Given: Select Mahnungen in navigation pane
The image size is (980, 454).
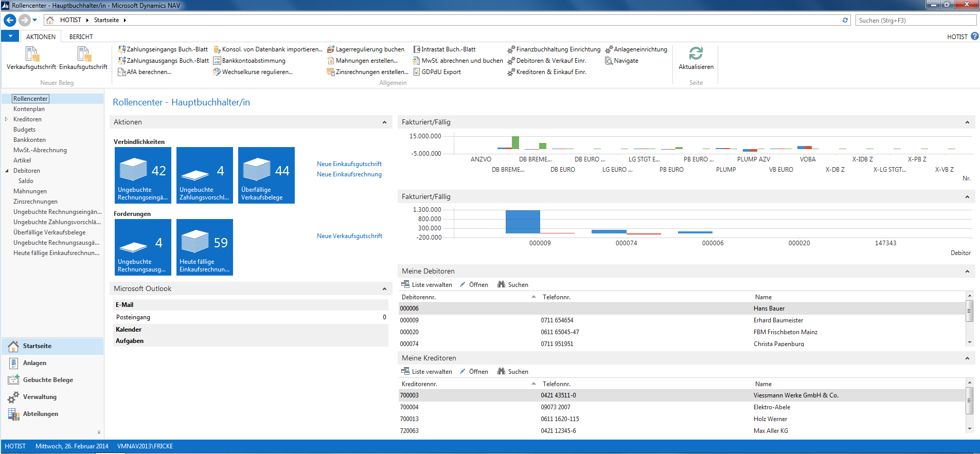Looking at the screenshot, I should pyautogui.click(x=30, y=191).
